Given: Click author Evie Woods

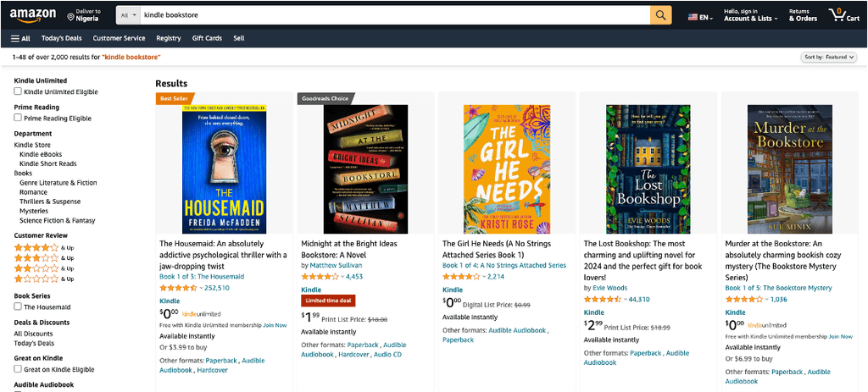Looking at the screenshot, I should pyautogui.click(x=610, y=288).
